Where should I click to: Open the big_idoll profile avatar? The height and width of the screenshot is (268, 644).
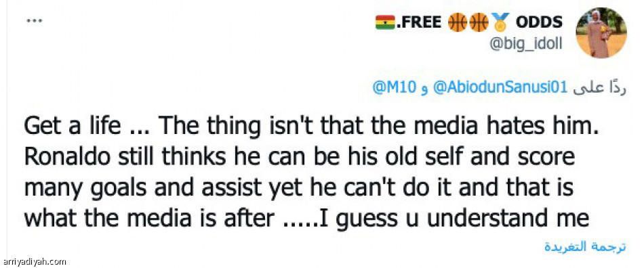point(601,32)
